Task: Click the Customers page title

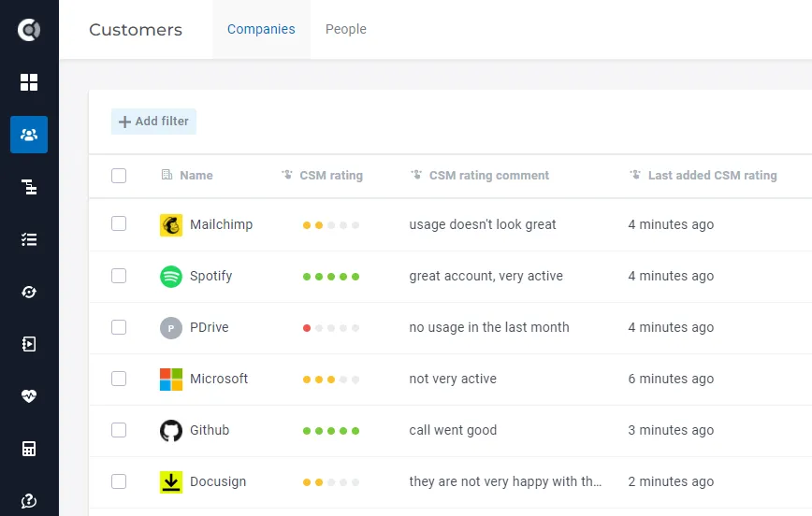Action: (136, 30)
